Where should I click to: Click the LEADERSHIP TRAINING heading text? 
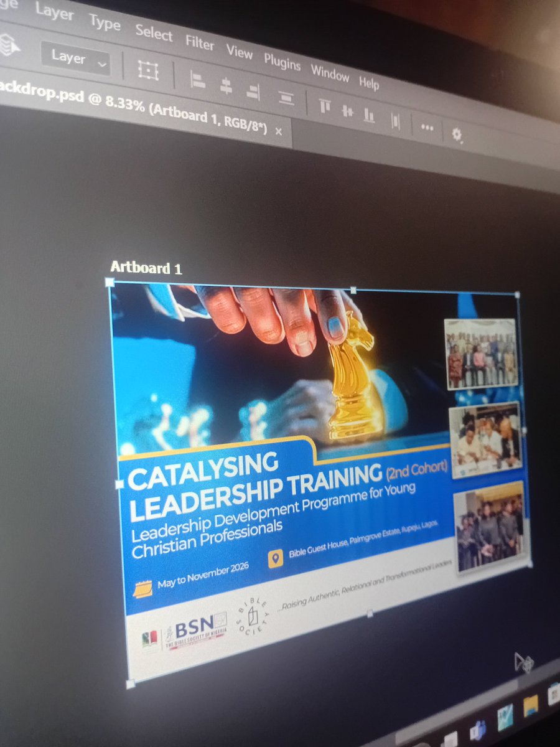pos(256,493)
